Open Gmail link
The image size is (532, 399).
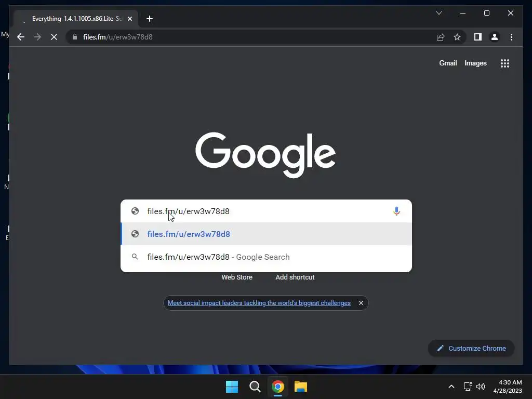tap(448, 63)
